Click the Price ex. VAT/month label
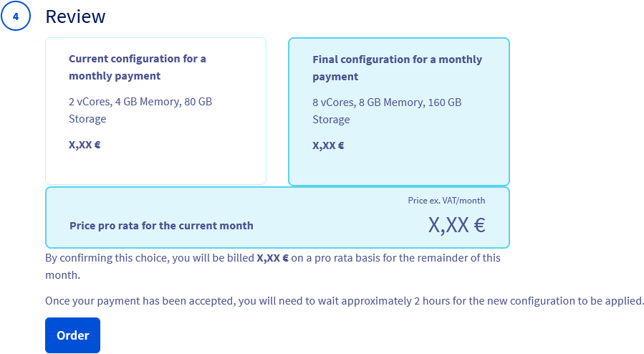The image size is (644, 354). (446, 201)
